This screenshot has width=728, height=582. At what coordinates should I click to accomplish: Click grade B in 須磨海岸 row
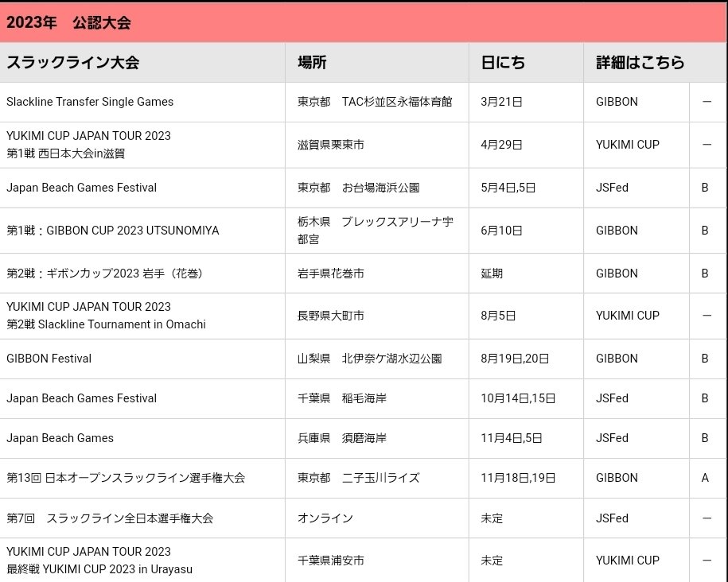pos(705,438)
